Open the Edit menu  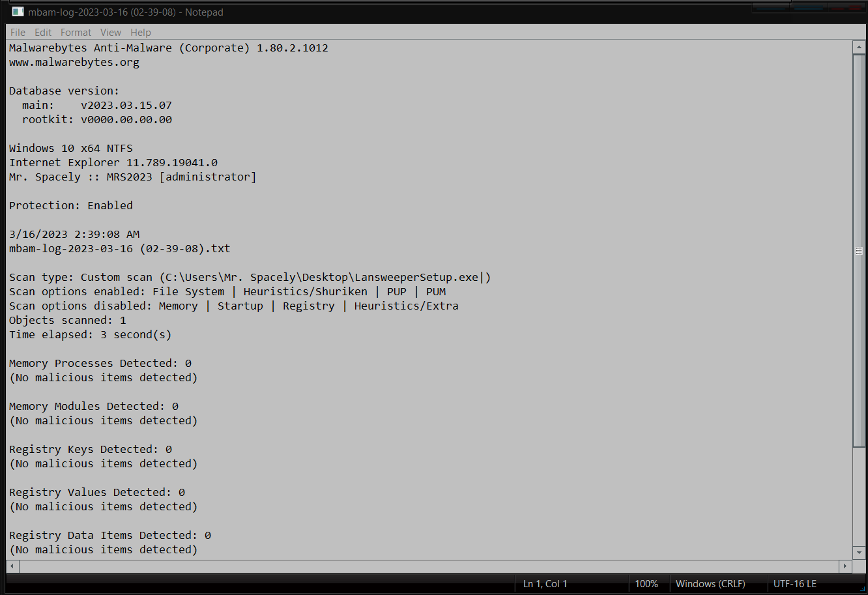[x=43, y=33]
